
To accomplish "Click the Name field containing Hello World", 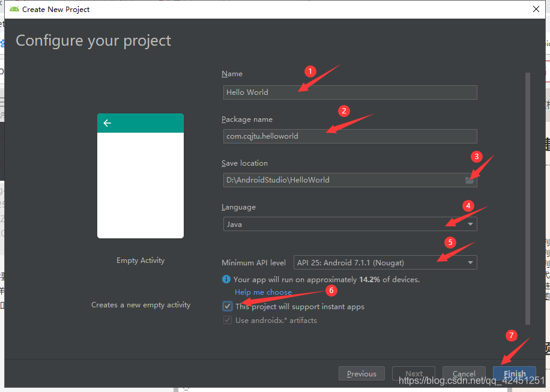I will (350, 92).
